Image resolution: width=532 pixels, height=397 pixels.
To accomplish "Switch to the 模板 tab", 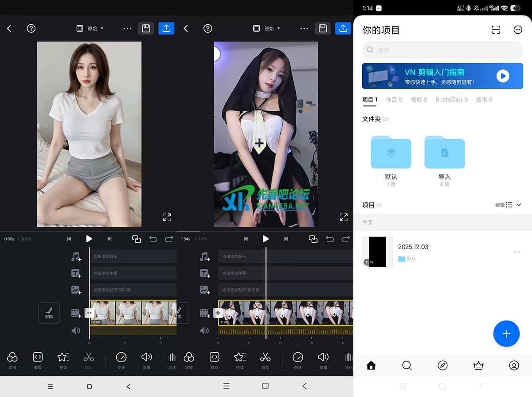I will point(419,100).
